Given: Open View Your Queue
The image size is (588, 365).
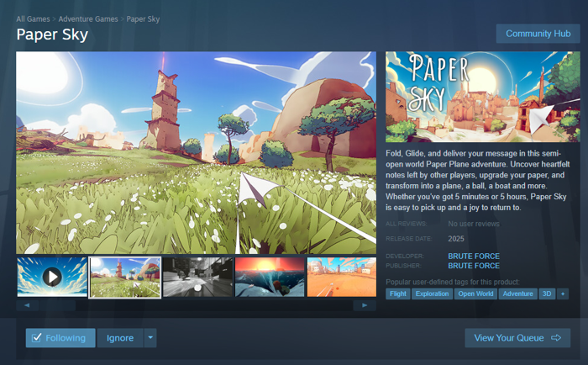Looking at the screenshot, I should pyautogui.click(x=517, y=338).
